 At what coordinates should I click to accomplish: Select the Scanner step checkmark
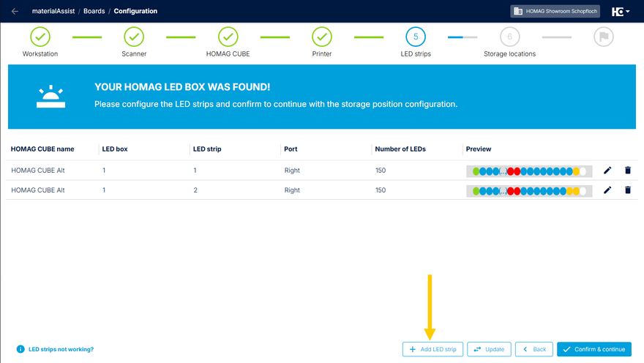coord(134,37)
